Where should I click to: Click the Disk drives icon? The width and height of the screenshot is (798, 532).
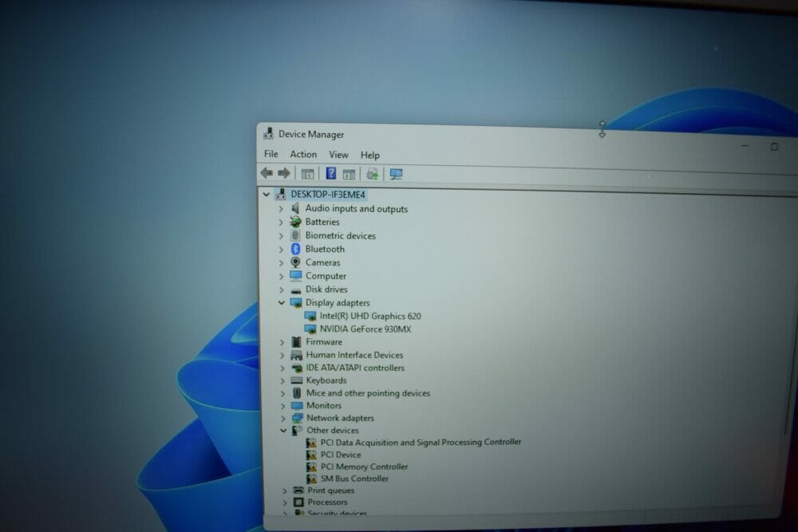(296, 290)
